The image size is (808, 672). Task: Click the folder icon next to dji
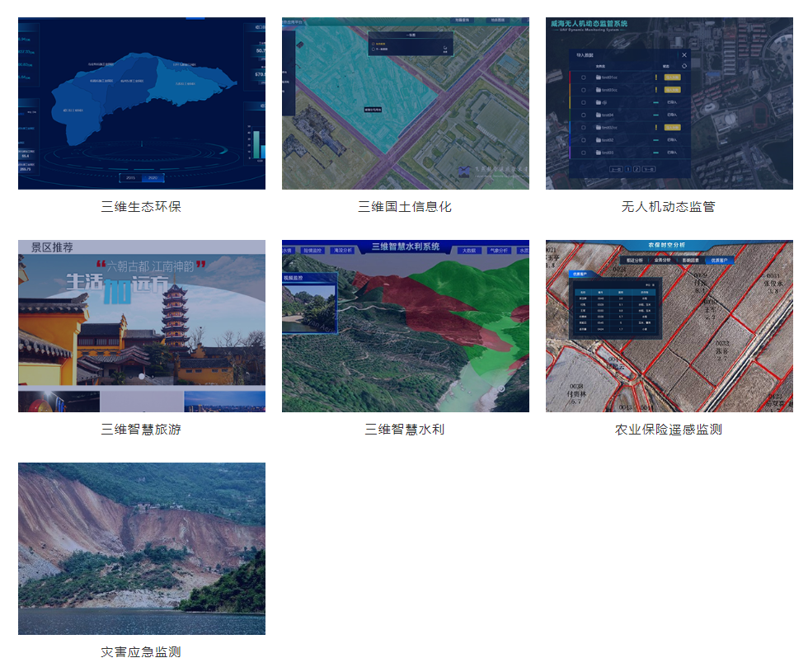599,102
